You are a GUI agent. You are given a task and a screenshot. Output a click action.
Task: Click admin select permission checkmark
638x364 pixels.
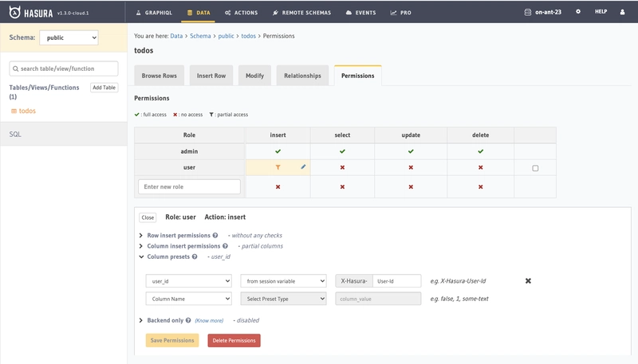tap(342, 151)
